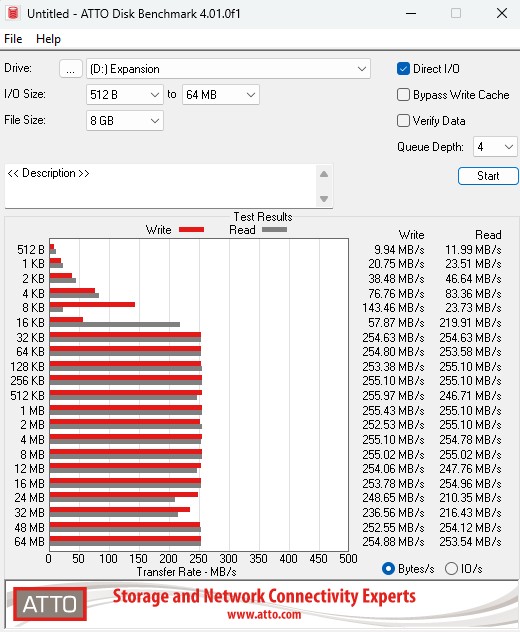Open the 8 GB File Size dropdown
Viewport: 520px width, 632px height.
pyautogui.click(x=125, y=121)
